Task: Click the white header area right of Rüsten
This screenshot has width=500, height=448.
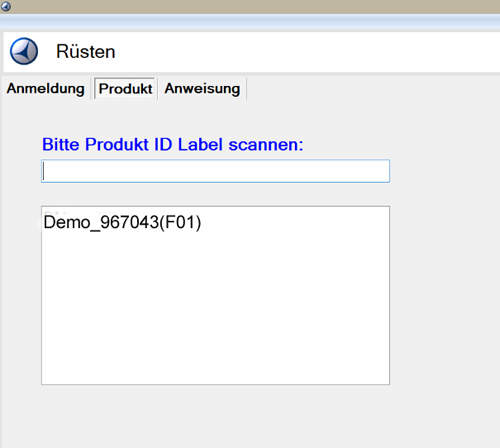Action: (x=307, y=52)
